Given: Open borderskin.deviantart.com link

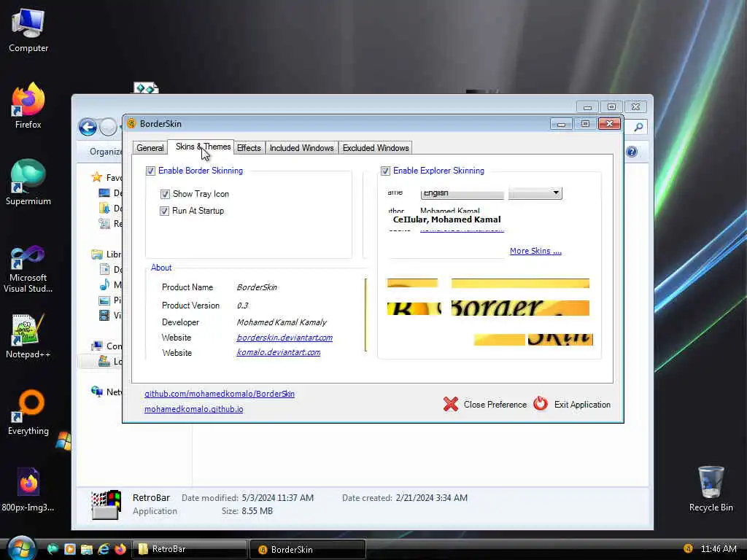Looking at the screenshot, I should (x=285, y=338).
